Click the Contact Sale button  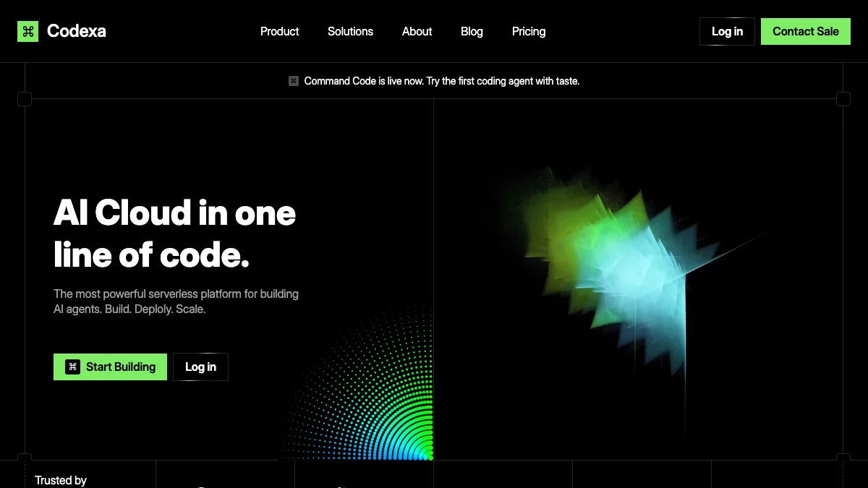pyautogui.click(x=806, y=31)
